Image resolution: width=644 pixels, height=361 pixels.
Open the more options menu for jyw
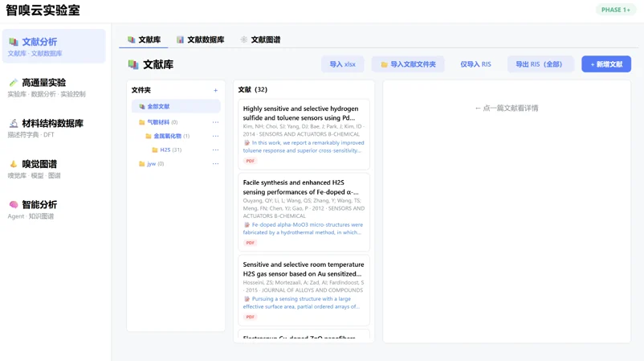pyautogui.click(x=216, y=164)
